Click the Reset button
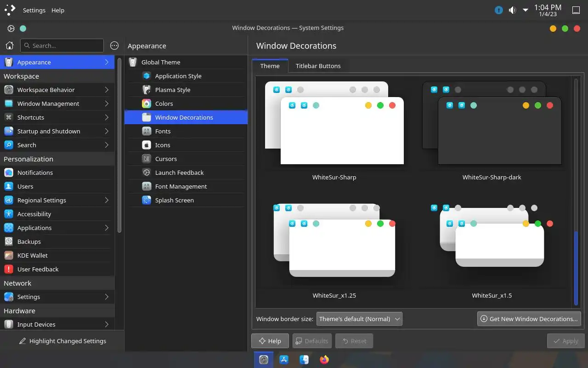 354,341
